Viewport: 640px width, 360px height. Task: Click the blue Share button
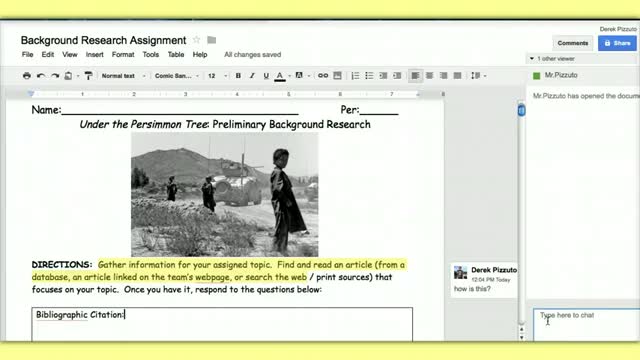[617, 43]
